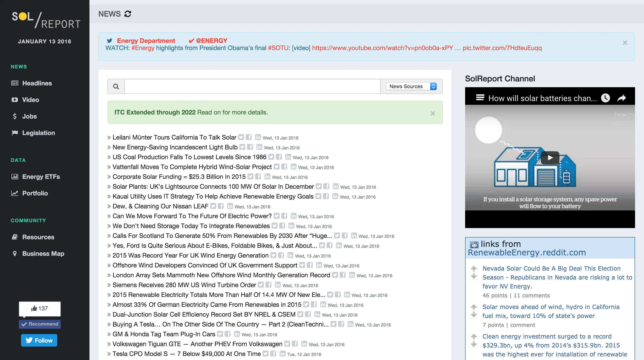Viewport: 644px width, 360px height.
Task: Upvote the Clean energy investment post
Action: (474, 337)
